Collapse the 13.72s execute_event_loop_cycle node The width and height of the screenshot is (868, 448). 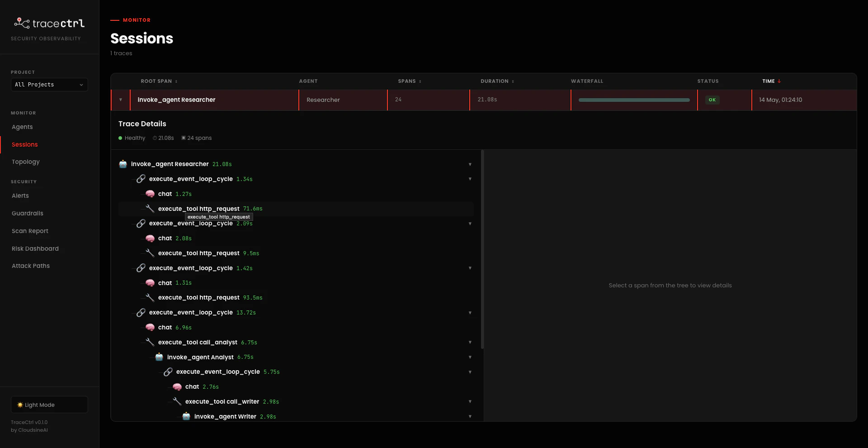tap(470, 313)
